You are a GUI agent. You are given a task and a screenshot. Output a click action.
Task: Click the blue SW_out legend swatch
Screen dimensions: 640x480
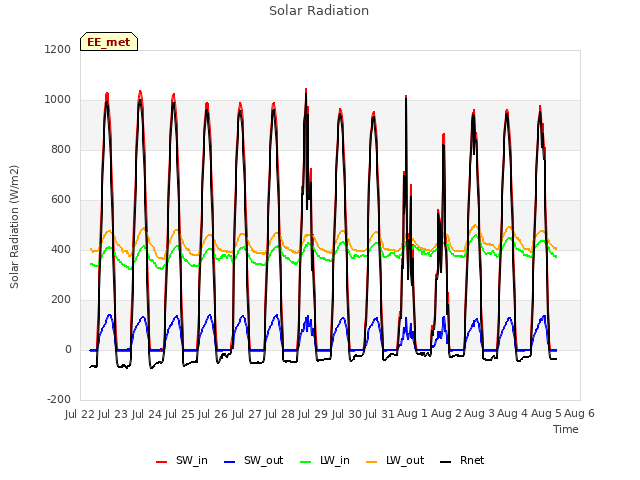point(230,462)
